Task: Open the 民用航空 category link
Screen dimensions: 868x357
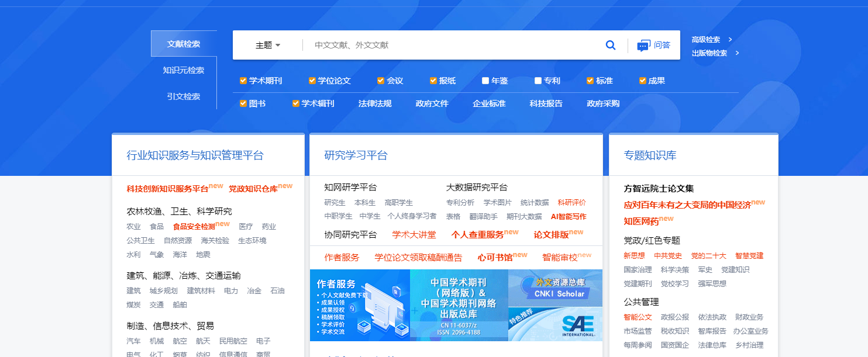Action: tap(233, 341)
